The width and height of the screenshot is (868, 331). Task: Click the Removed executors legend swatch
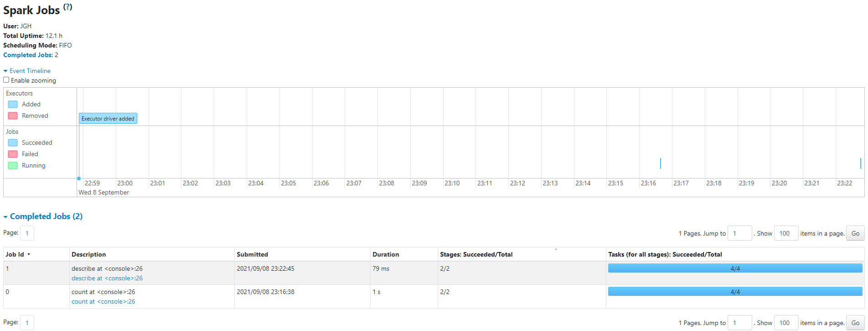[x=13, y=116]
